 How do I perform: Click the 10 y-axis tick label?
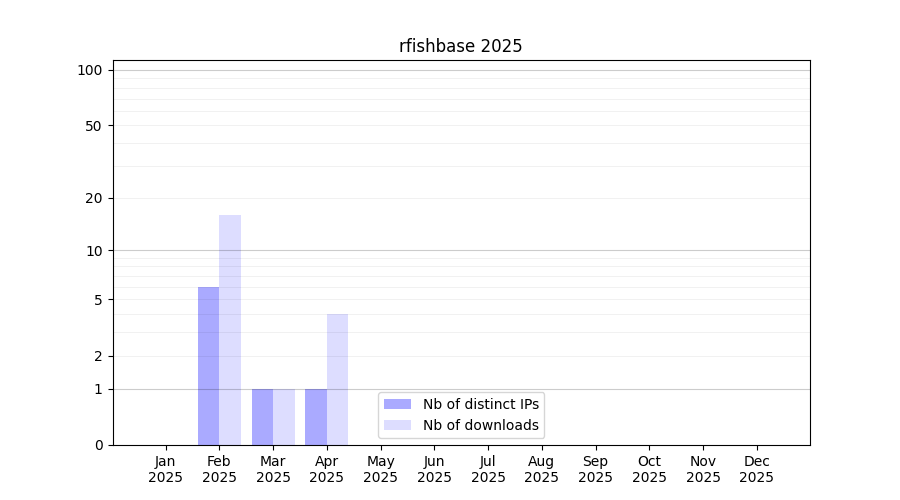click(94, 251)
